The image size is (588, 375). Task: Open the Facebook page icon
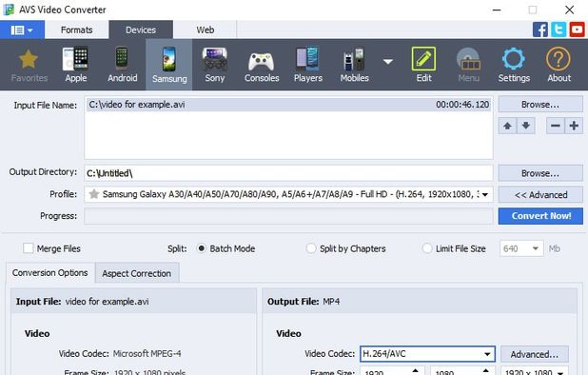[x=540, y=30]
